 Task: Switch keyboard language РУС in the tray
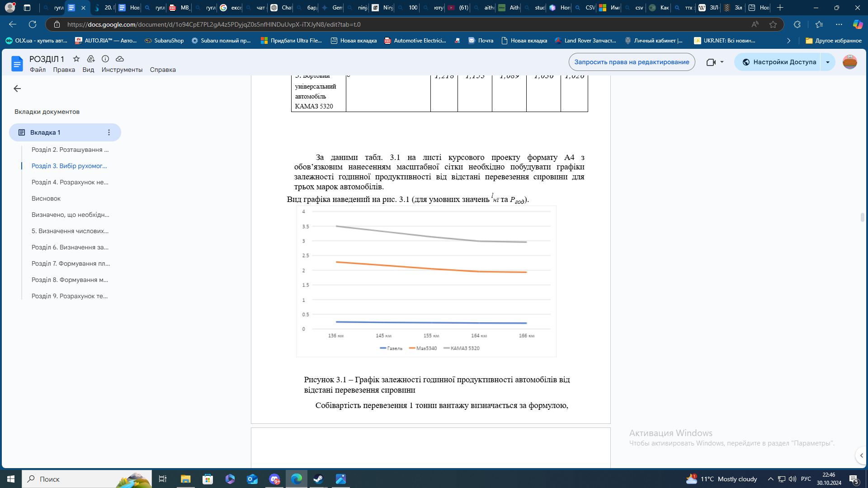806,479
